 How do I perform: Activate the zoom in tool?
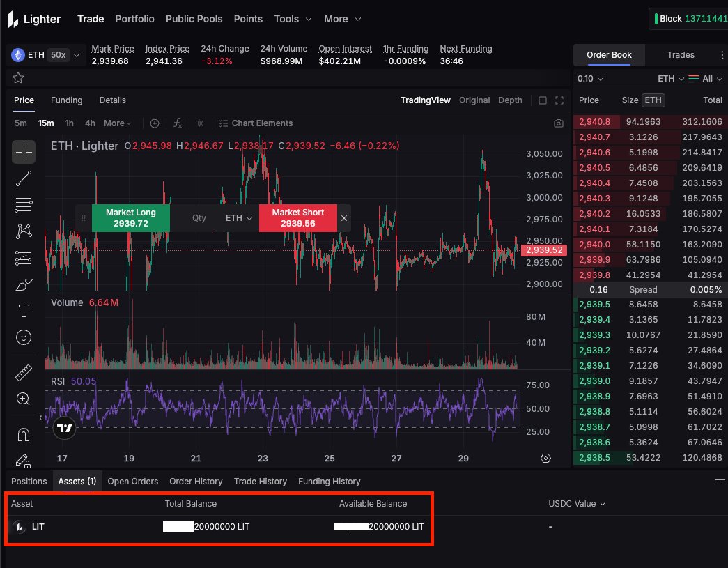tap(23, 399)
